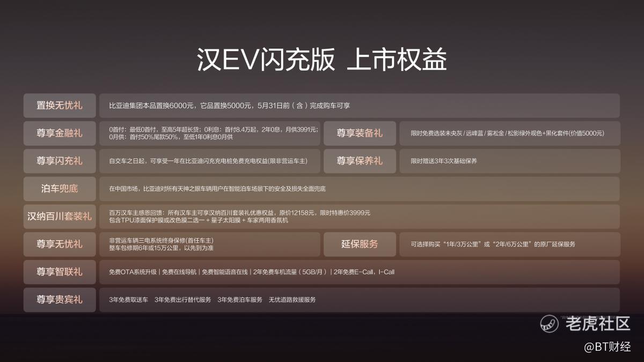Viewport: 644px width, 362px height.
Task: Select the 泊车兜底 label box
Action: 60,189
